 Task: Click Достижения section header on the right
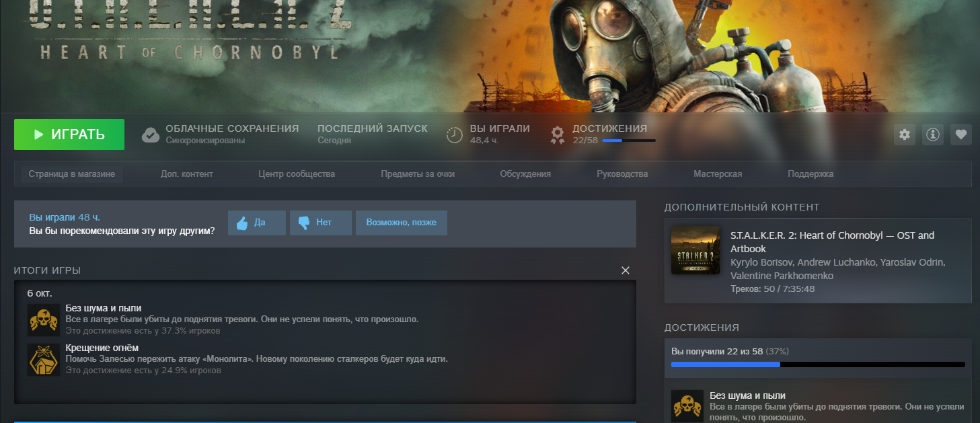pyautogui.click(x=702, y=328)
